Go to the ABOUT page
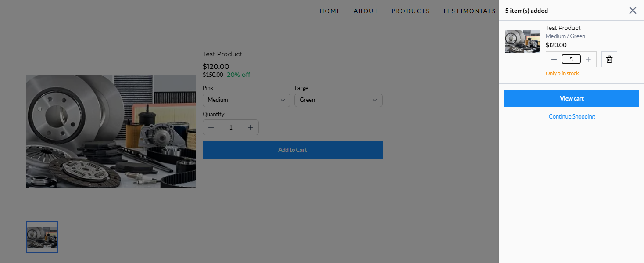The image size is (644, 263). 366,11
